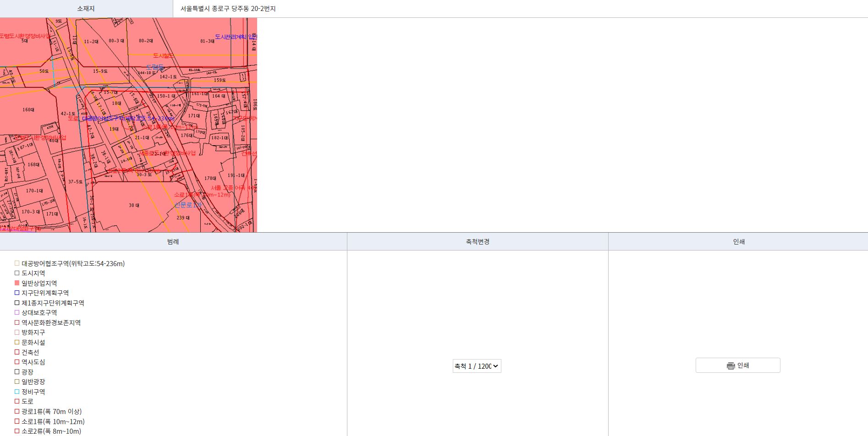Viewport: 868px width, 436px height.
Task: Click the 도로 legend swatch
Action: [17, 401]
